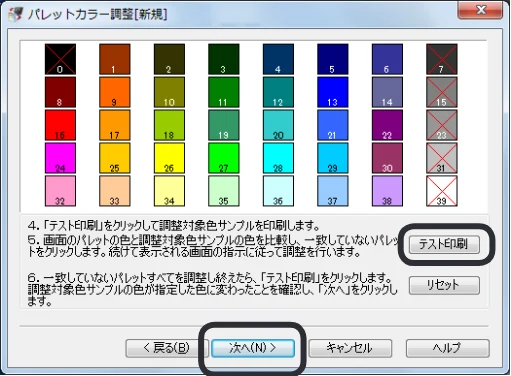
Task: Select sky blue palette swatch 29
Action: pos(333,158)
